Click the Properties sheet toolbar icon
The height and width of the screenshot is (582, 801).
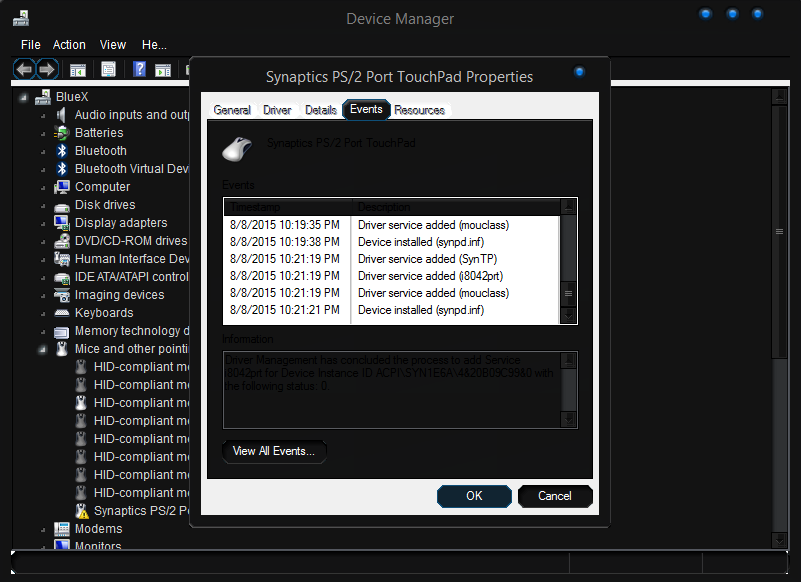(x=108, y=69)
